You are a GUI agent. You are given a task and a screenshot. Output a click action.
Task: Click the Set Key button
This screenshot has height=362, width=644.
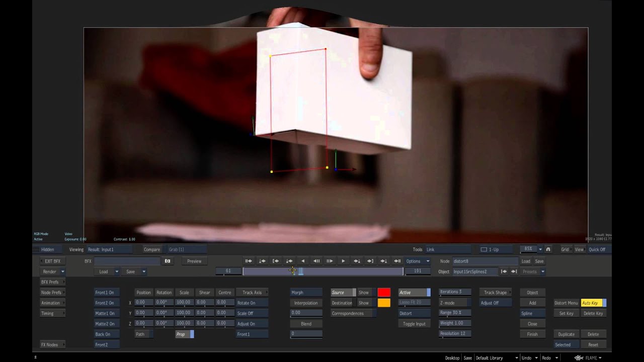coord(566,313)
